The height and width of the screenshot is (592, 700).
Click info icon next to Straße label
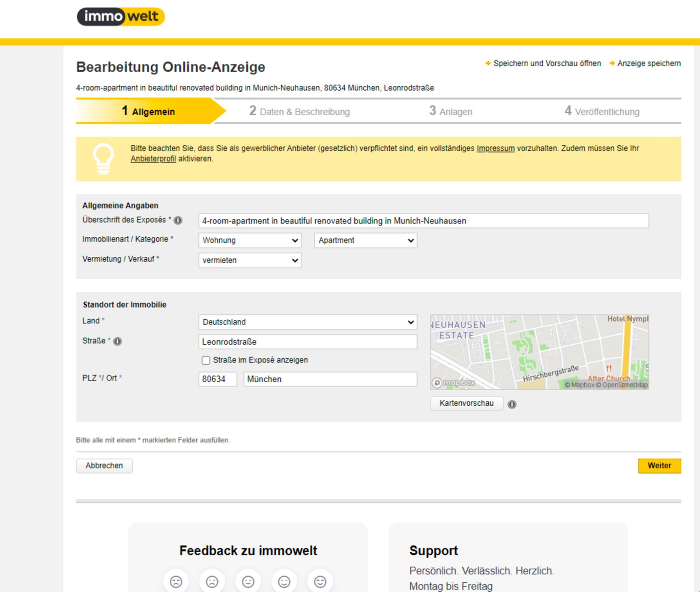(x=117, y=341)
